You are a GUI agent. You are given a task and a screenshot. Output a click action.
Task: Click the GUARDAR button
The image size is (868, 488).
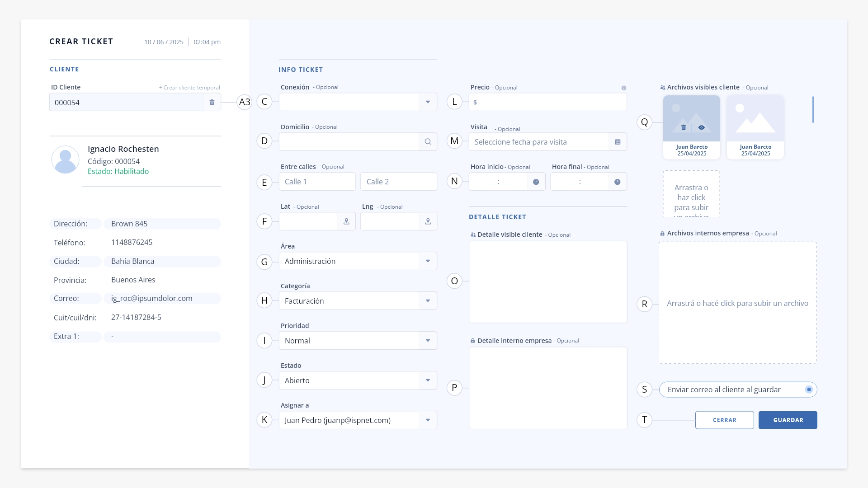tap(788, 420)
